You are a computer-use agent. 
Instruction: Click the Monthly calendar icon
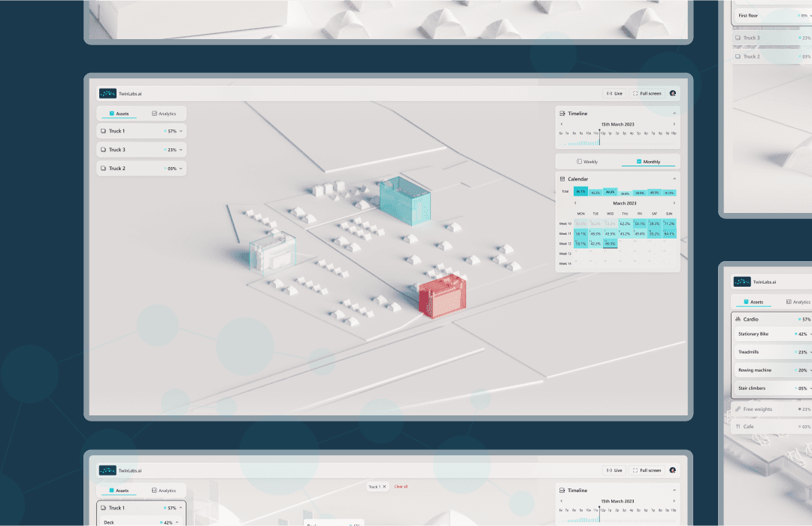[639, 162]
